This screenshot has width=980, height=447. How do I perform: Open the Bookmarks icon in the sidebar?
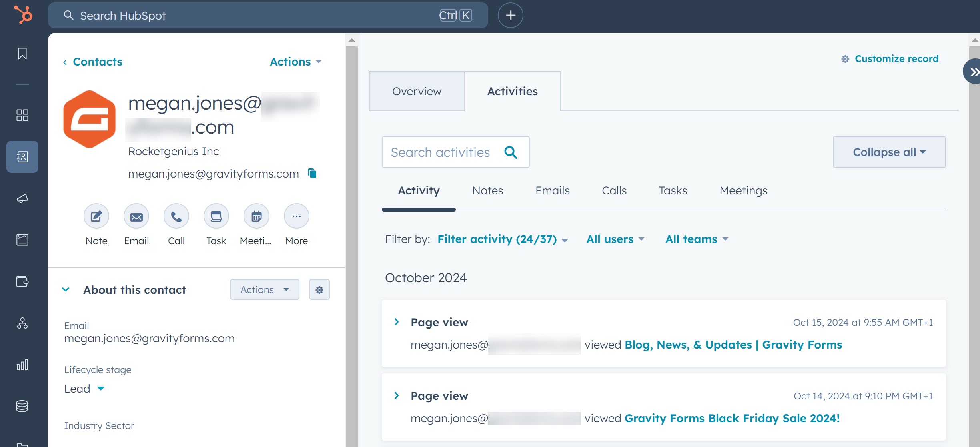pyautogui.click(x=22, y=53)
